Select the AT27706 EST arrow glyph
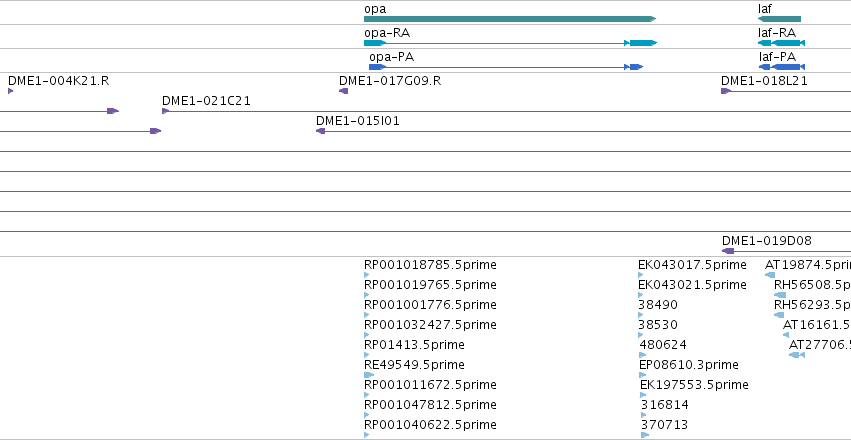Screen dimensions: 851x440 coord(797,355)
